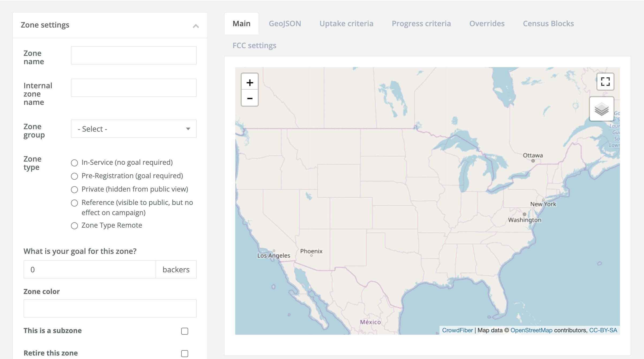Choose Zone Type Remote option
644x359 pixels.
74,226
